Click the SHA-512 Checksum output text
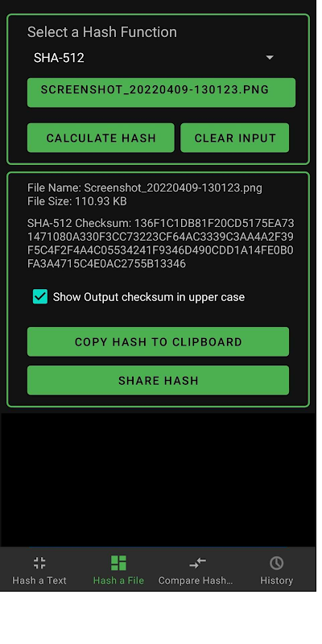This screenshot has width=322, height=644. click(160, 243)
